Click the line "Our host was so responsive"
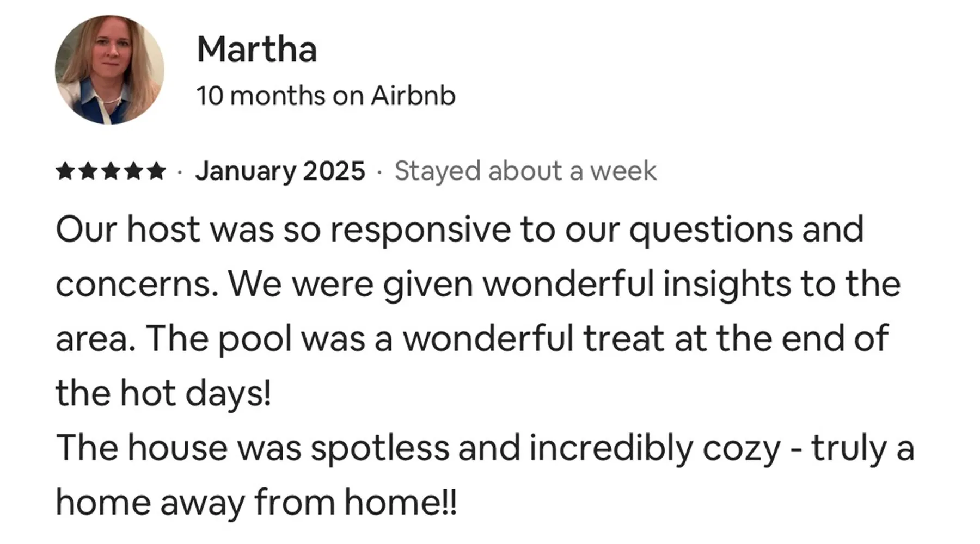 pyautogui.click(x=459, y=229)
